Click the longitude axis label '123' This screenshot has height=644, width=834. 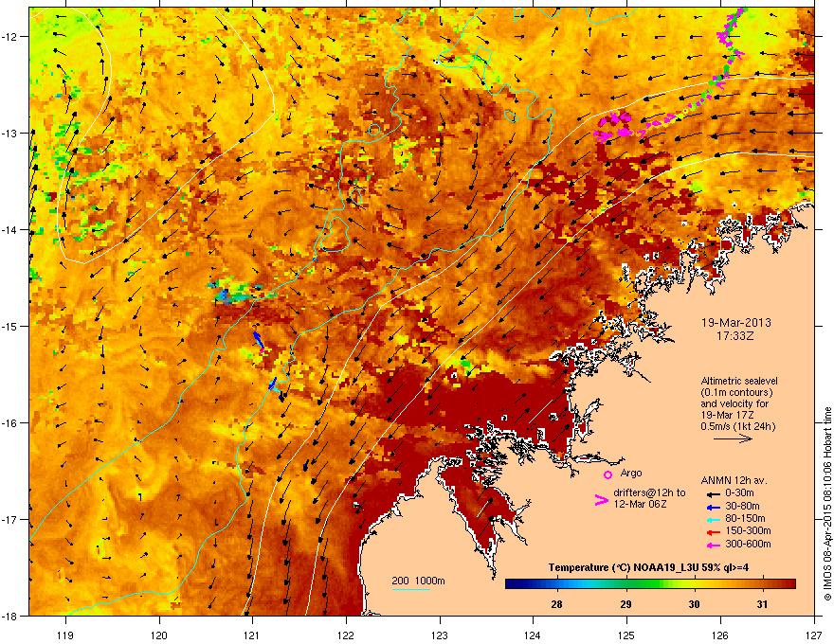click(440, 635)
